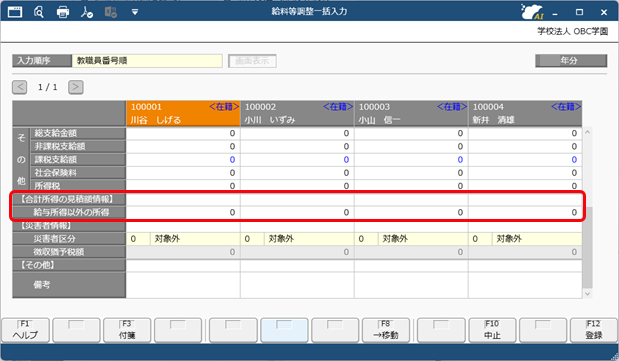Click the F3 付箋 function button
Image resolution: width=619 pixels, height=361 pixels.
pyautogui.click(x=127, y=330)
